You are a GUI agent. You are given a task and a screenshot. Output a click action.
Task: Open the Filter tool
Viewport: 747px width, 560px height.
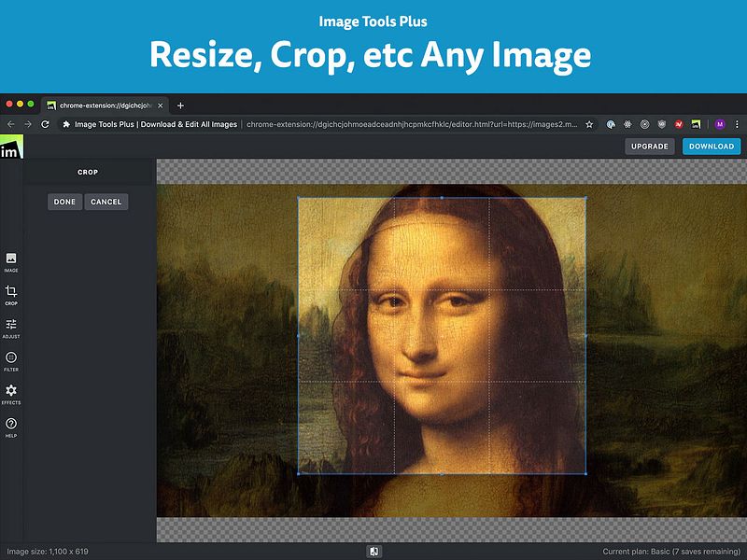point(11,361)
